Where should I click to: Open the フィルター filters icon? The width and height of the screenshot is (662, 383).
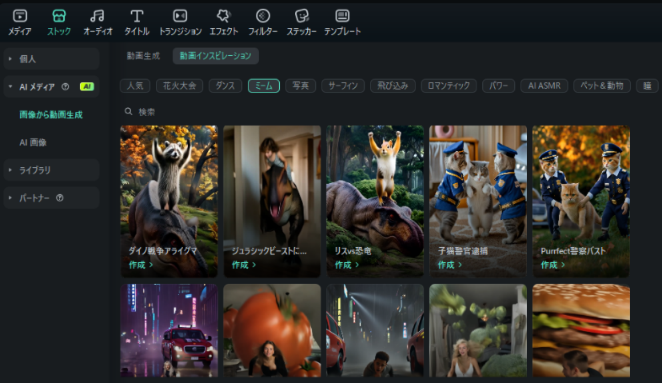tap(263, 16)
